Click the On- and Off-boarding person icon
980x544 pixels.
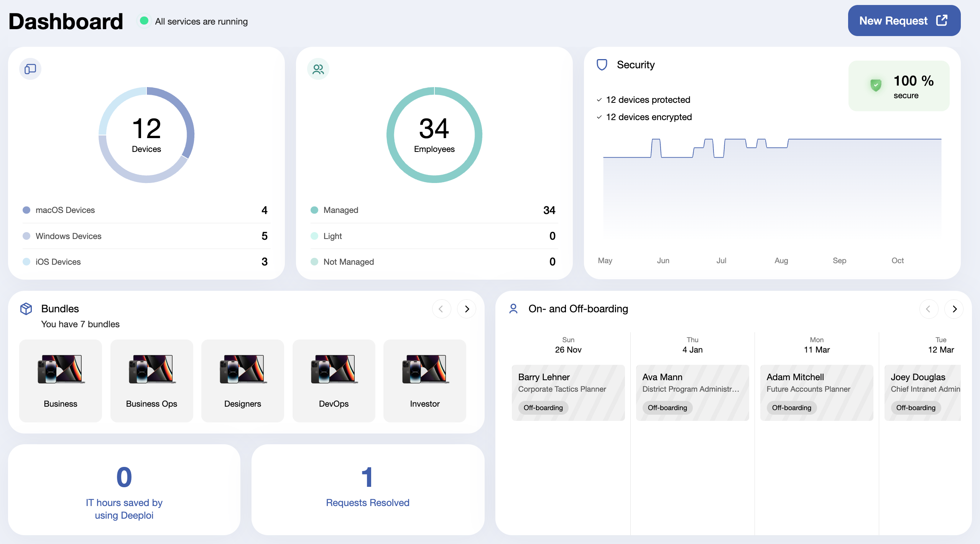(513, 309)
